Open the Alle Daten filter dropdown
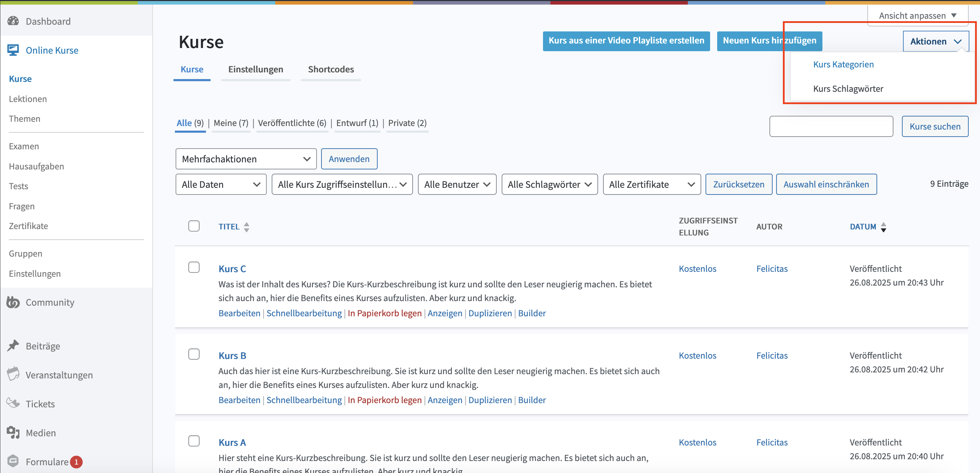This screenshot has width=980, height=473. pos(221,184)
